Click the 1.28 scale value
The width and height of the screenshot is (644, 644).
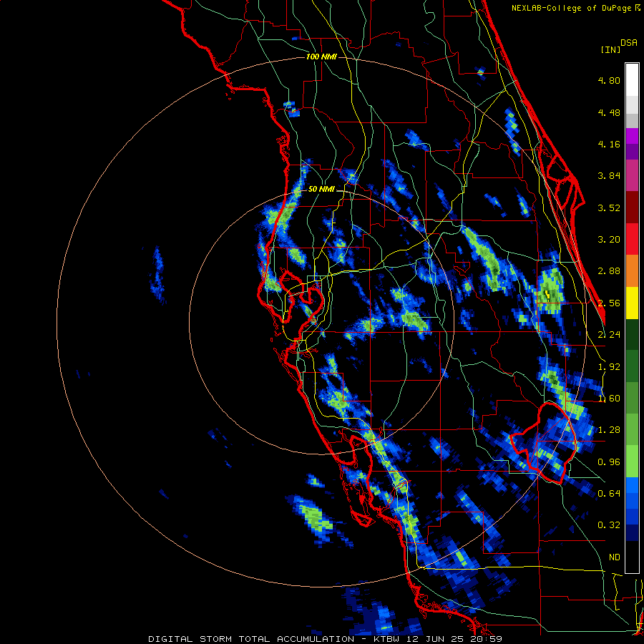tap(609, 430)
